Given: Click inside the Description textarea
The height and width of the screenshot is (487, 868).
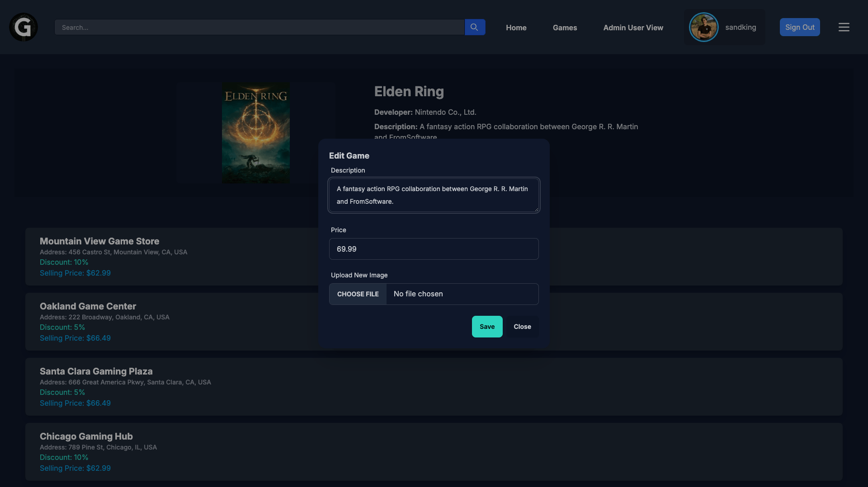Looking at the screenshot, I should pos(434,195).
